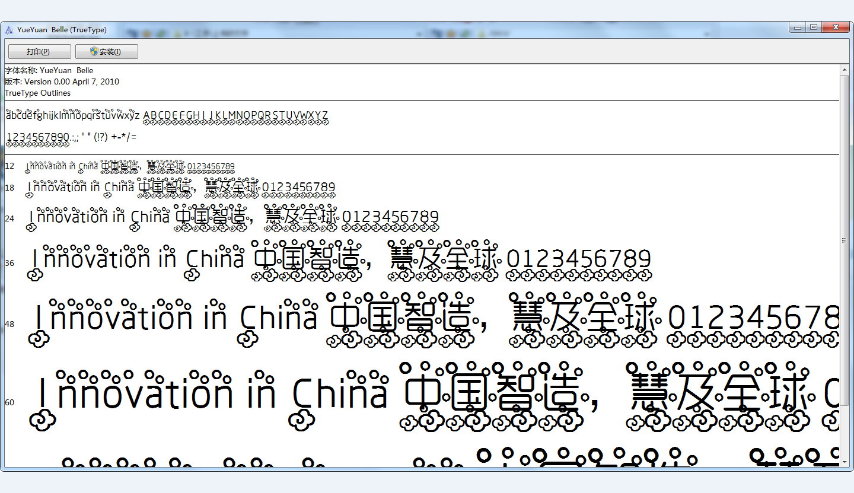Click the 48-point "Innovation in China" sample
The image size is (854, 493).
coord(172,322)
